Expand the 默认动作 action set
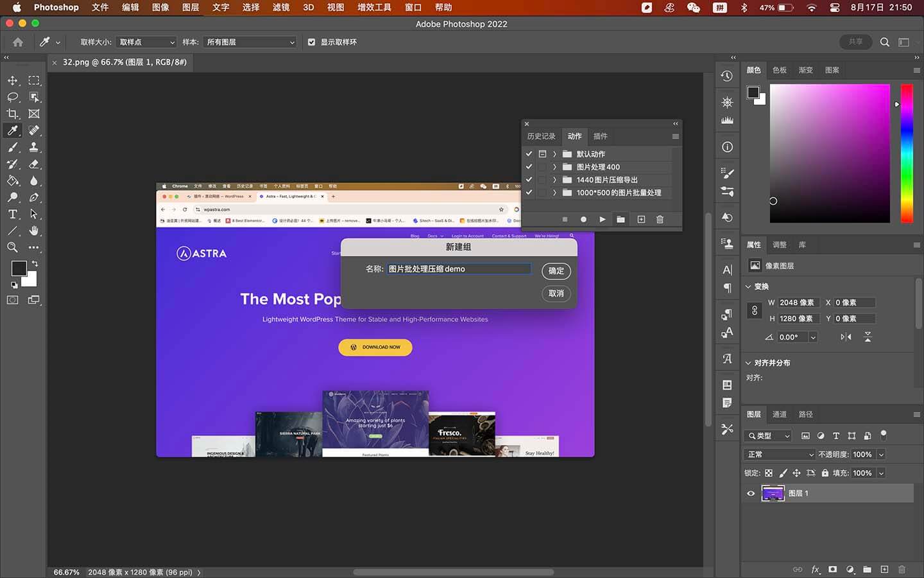Screen dimensions: 924x578 coord(554,154)
